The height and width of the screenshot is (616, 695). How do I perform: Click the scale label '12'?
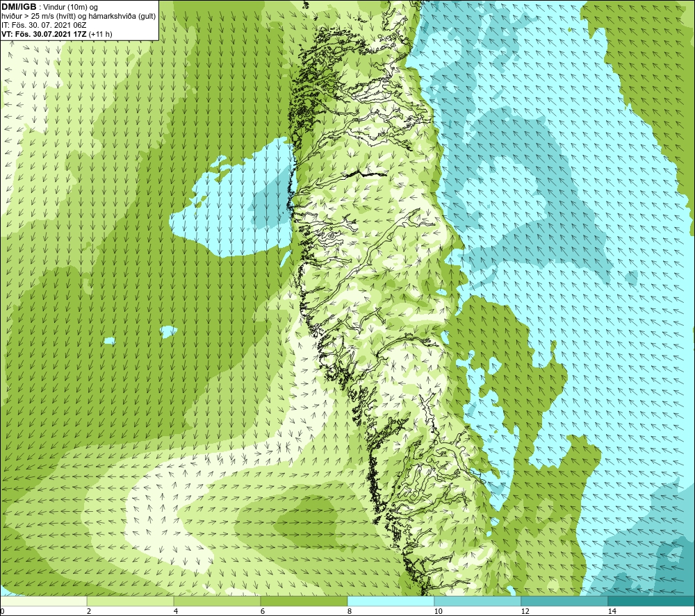525,611
